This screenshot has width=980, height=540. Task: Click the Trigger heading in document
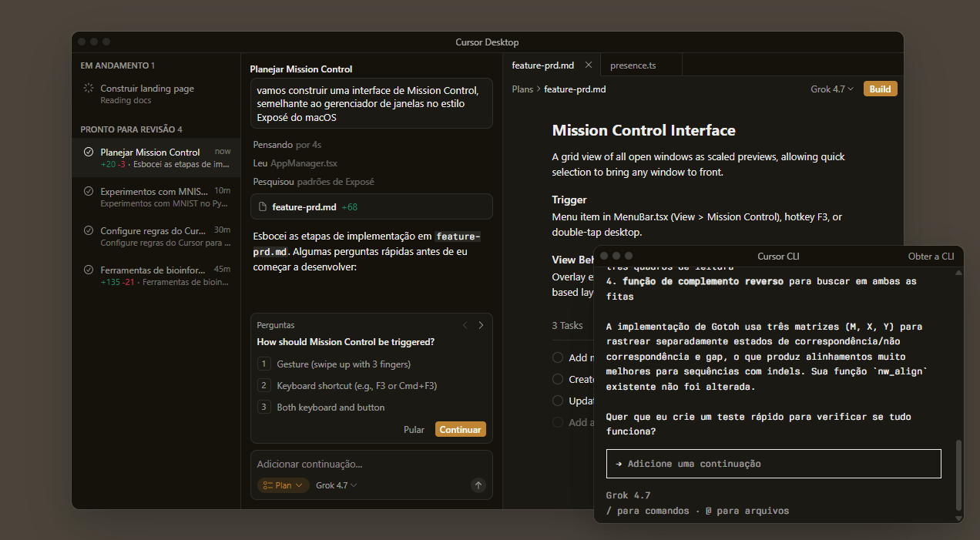coord(569,200)
